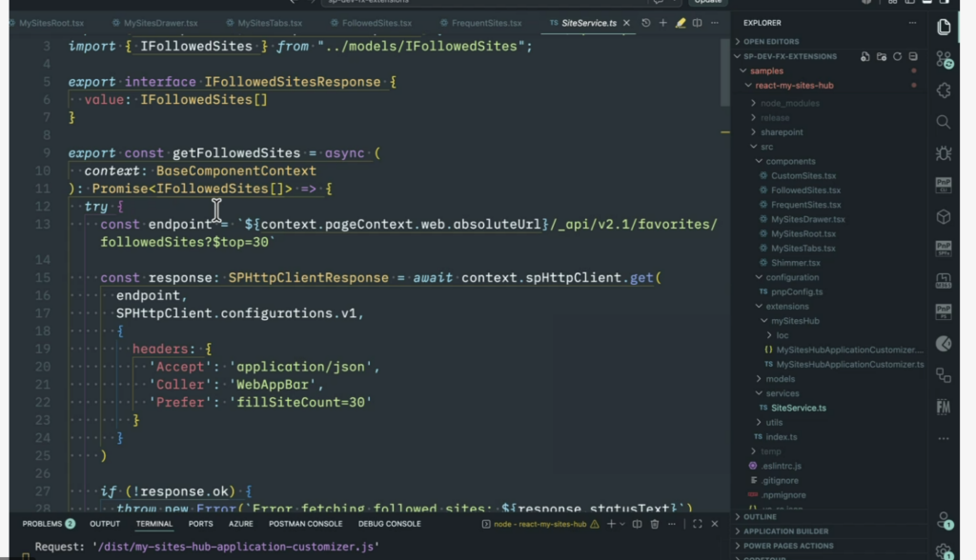Split the terminal panel
976x560 pixels.
[637, 524]
